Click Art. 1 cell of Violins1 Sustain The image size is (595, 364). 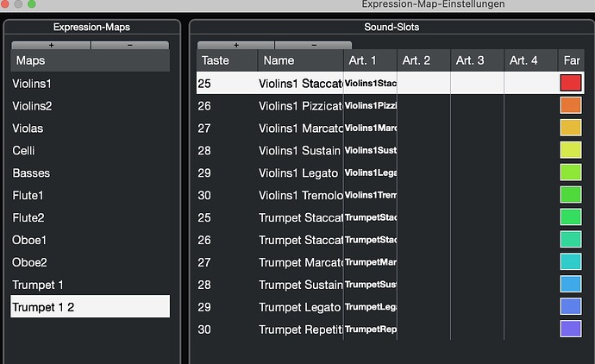[370, 150]
